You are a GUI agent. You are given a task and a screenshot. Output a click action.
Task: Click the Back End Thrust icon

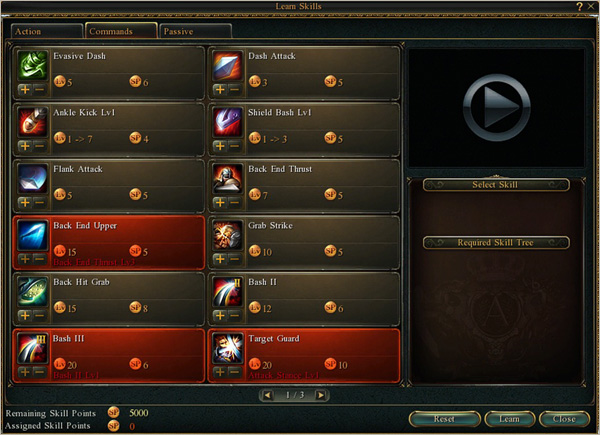[x=228, y=179]
